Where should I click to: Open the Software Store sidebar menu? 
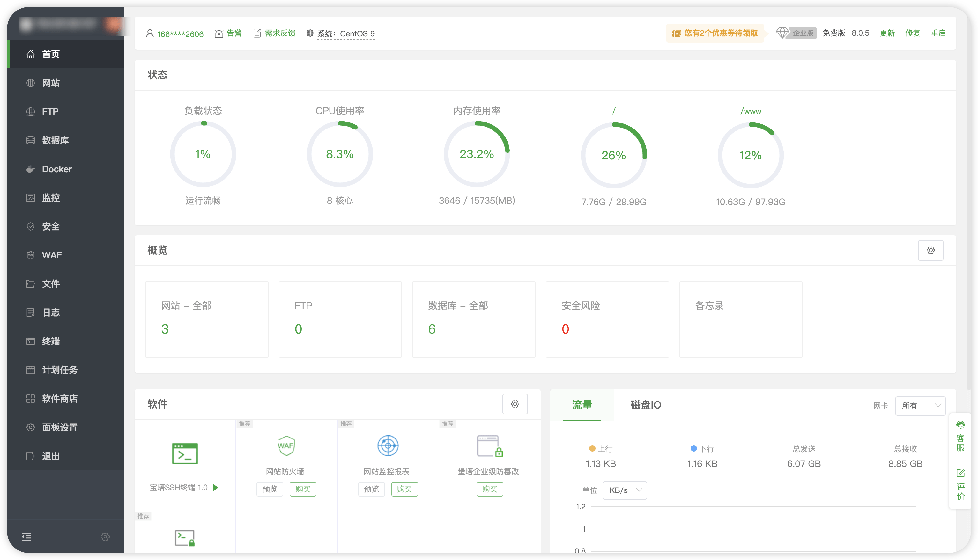(x=60, y=399)
